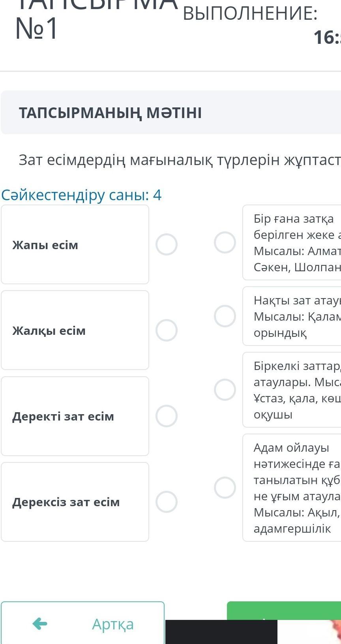
Task: Click the Жалқы есім card
Action: click(75, 330)
